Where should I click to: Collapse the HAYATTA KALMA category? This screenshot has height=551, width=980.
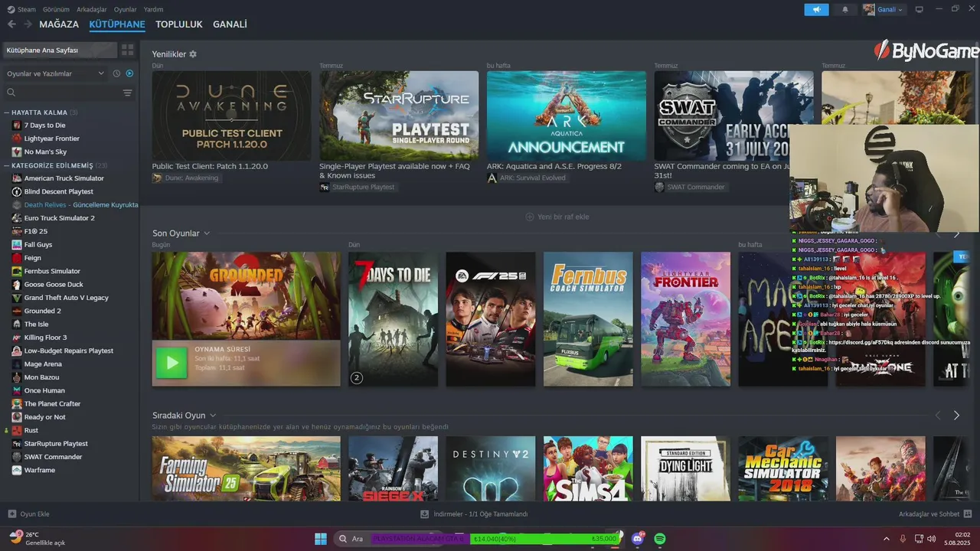[x=7, y=112]
